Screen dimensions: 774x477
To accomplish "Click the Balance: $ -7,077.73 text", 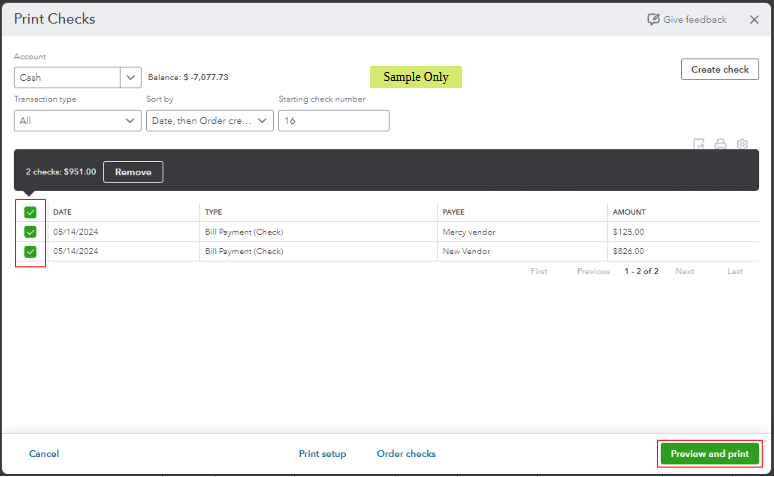I will [188, 77].
